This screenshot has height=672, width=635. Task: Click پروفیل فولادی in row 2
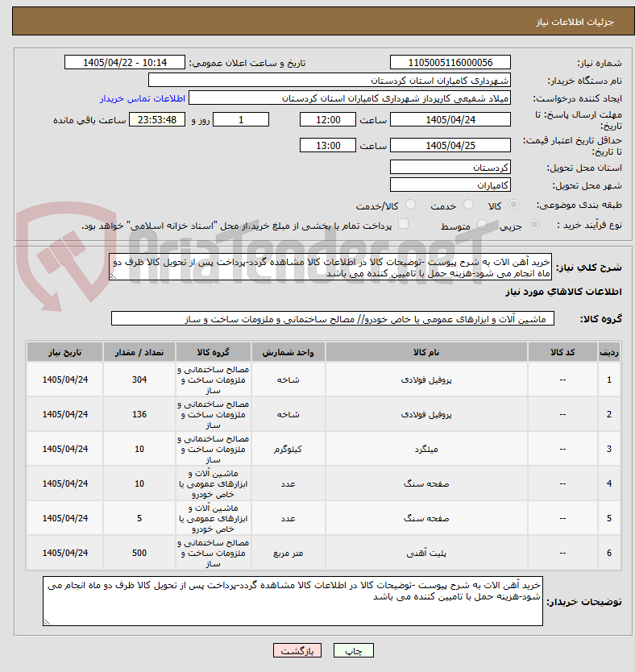(426, 414)
